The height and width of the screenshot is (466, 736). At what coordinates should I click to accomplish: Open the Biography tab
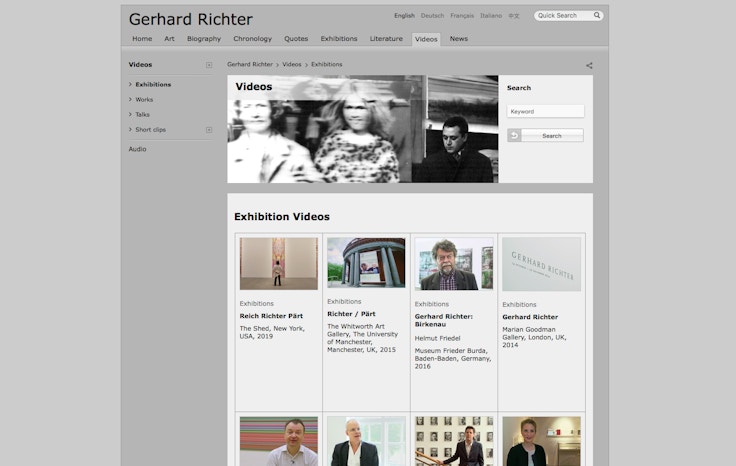204,39
